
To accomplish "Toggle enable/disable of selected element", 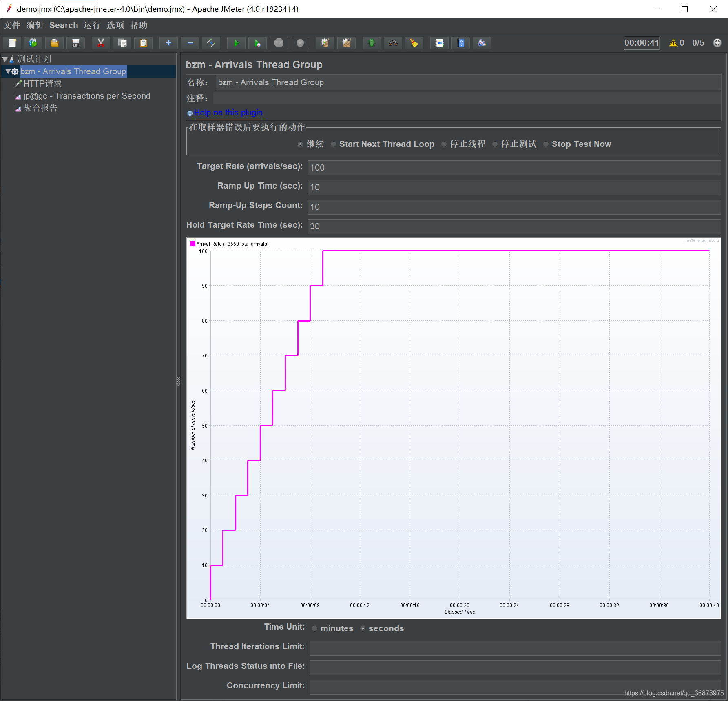I will [x=211, y=43].
